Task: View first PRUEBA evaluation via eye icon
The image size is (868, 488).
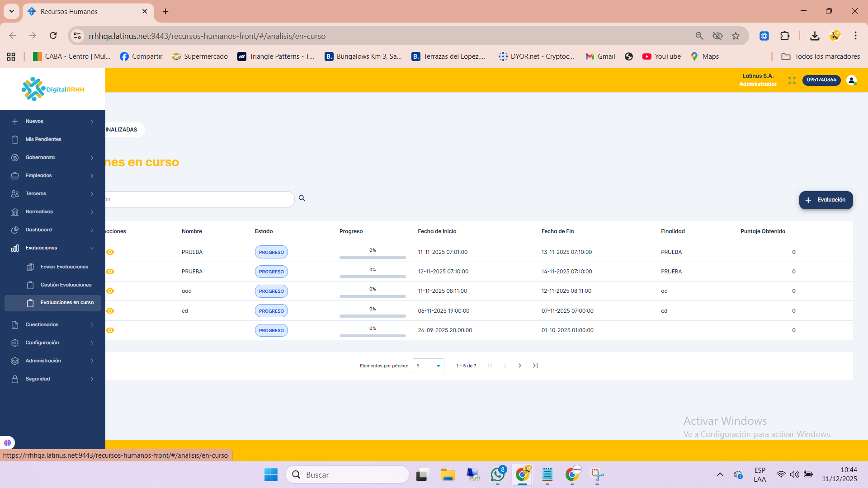Action: click(x=110, y=252)
